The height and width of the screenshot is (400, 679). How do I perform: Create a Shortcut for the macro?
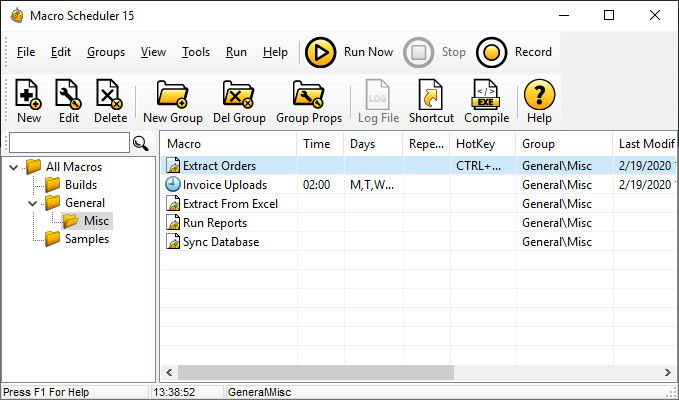(x=431, y=95)
